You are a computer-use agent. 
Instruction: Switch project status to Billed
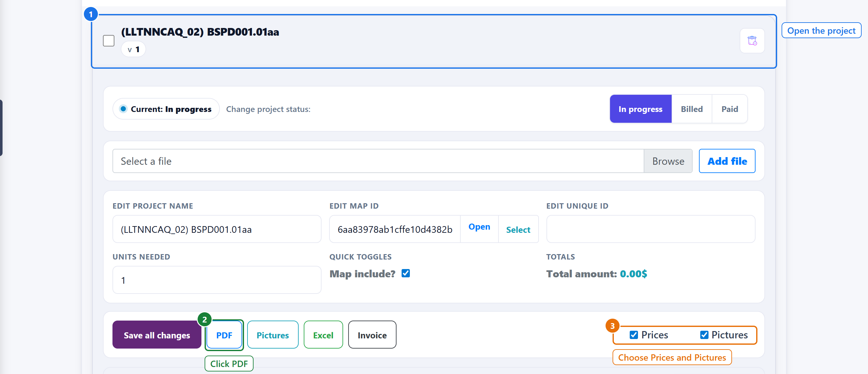point(691,109)
